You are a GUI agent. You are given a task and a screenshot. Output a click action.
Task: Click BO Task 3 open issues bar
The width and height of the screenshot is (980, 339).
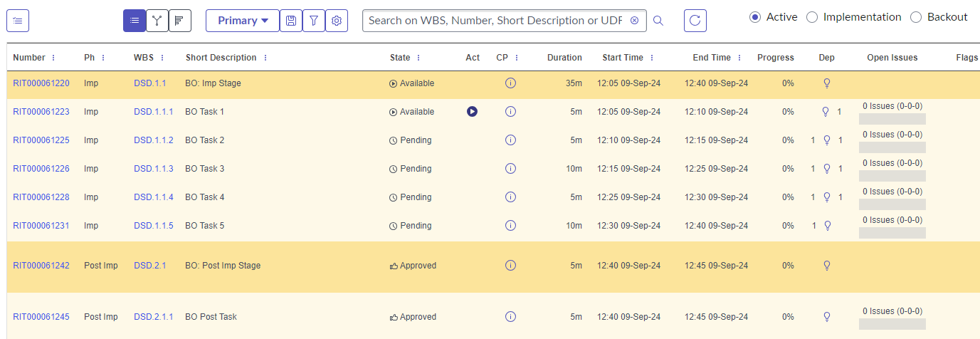(x=892, y=176)
